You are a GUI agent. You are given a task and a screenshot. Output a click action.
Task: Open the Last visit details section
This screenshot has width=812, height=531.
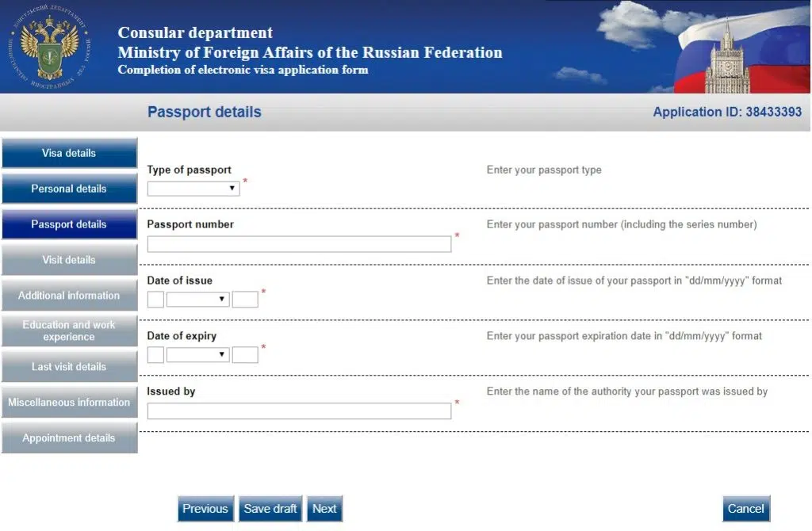tap(70, 366)
